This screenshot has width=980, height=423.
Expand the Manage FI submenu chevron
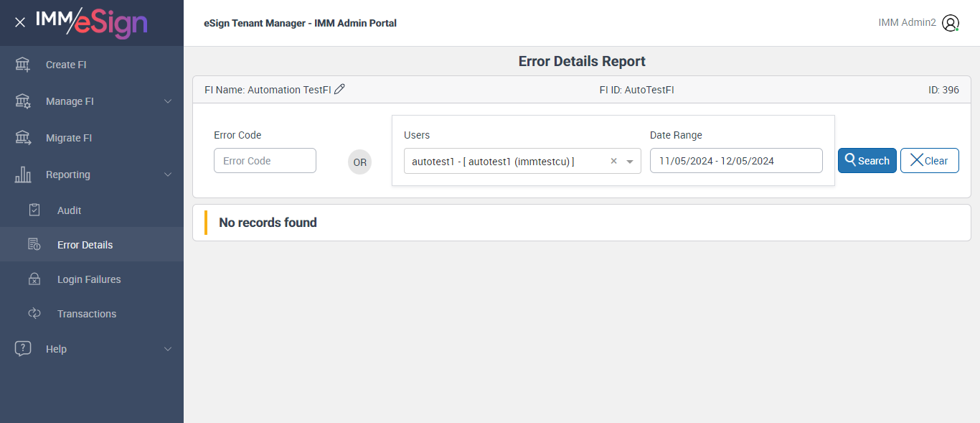pos(168,101)
